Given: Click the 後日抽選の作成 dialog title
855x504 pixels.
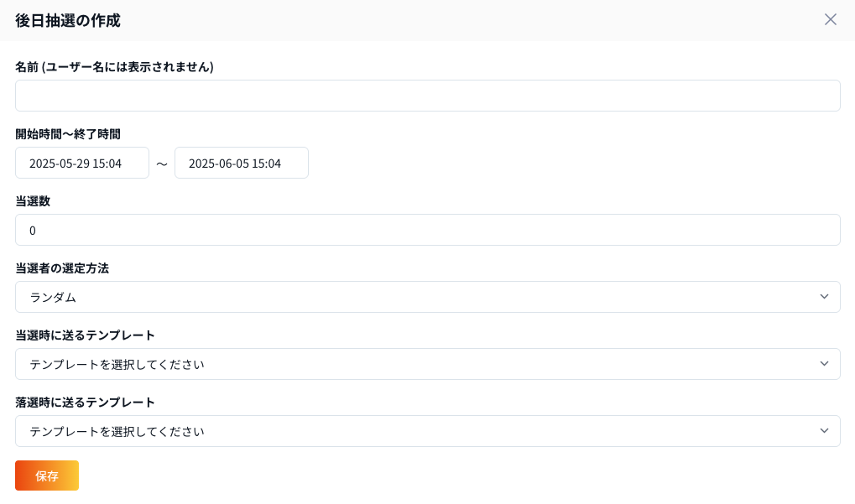Looking at the screenshot, I should 68,20.
